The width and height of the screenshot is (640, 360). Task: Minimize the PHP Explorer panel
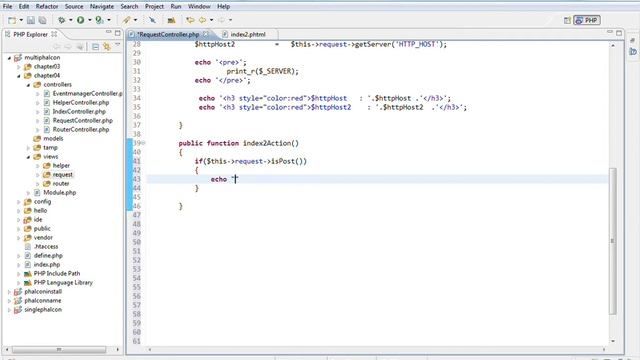point(108,32)
